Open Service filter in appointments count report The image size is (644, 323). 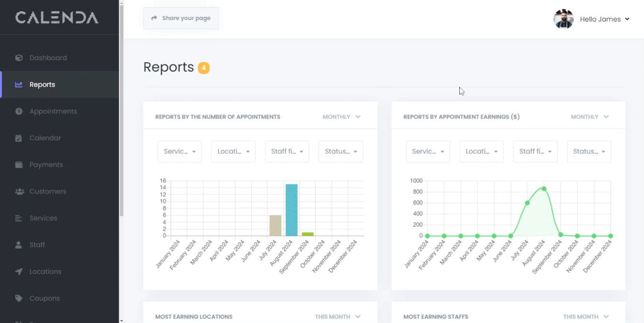[179, 151]
